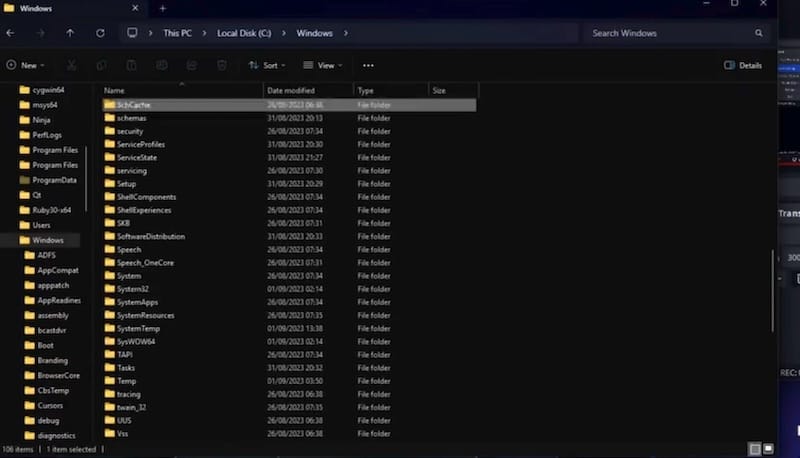The height and width of the screenshot is (458, 800).
Task: Toggle the Details pane
Action: pos(743,65)
